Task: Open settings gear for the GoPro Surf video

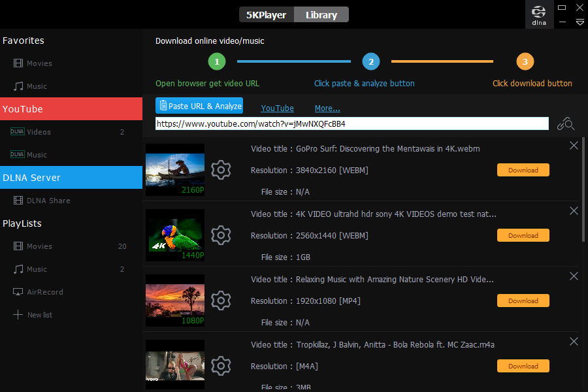Action: pos(221,170)
